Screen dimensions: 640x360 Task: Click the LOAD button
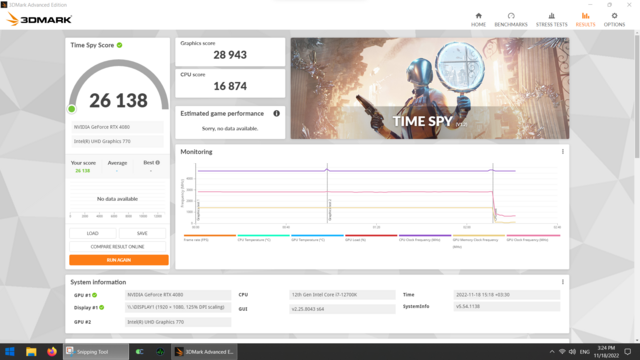point(93,233)
